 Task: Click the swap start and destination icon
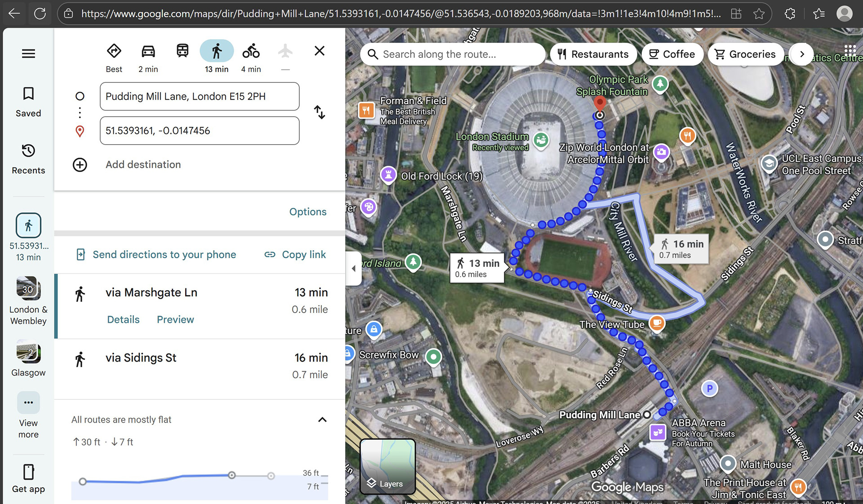point(319,112)
